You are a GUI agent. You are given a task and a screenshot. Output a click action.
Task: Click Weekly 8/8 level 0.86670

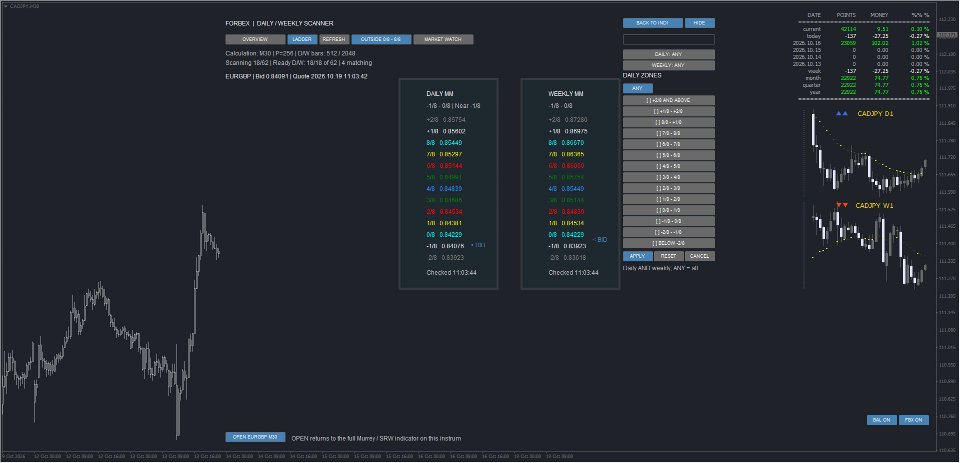pyautogui.click(x=567, y=143)
